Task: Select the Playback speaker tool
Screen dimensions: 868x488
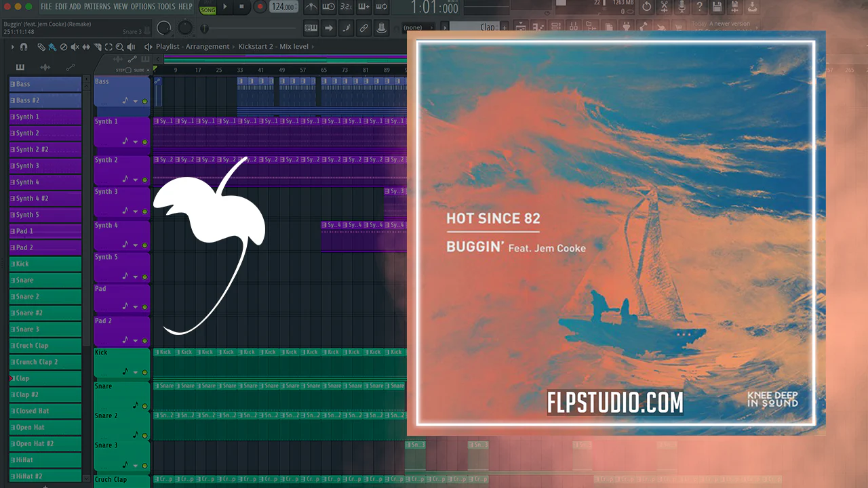Action: coord(131,47)
